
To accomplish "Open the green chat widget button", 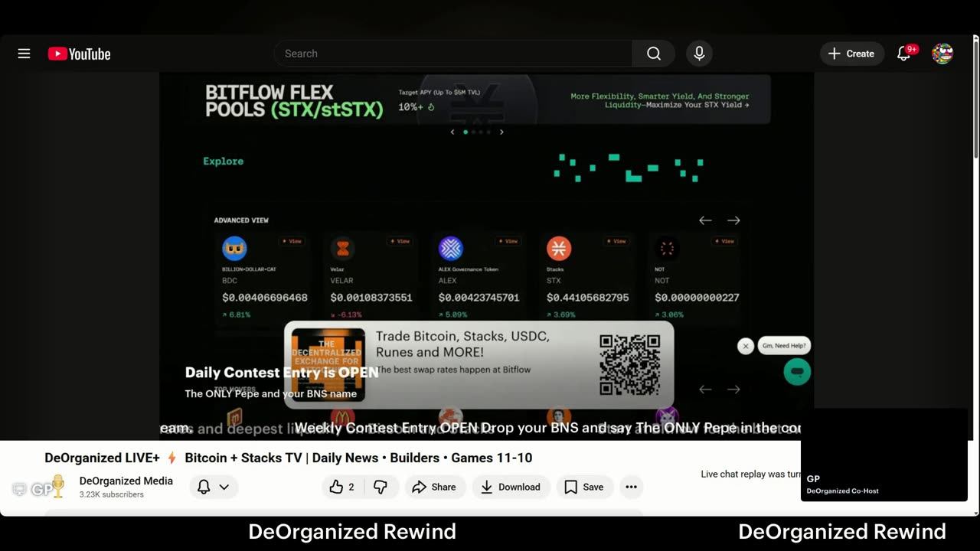I will pyautogui.click(x=797, y=372).
